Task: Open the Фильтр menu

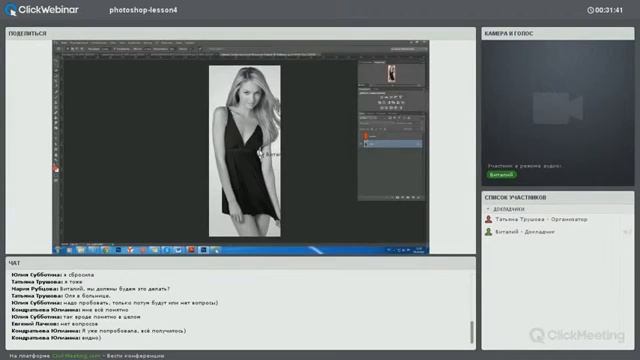Action: coord(148,42)
